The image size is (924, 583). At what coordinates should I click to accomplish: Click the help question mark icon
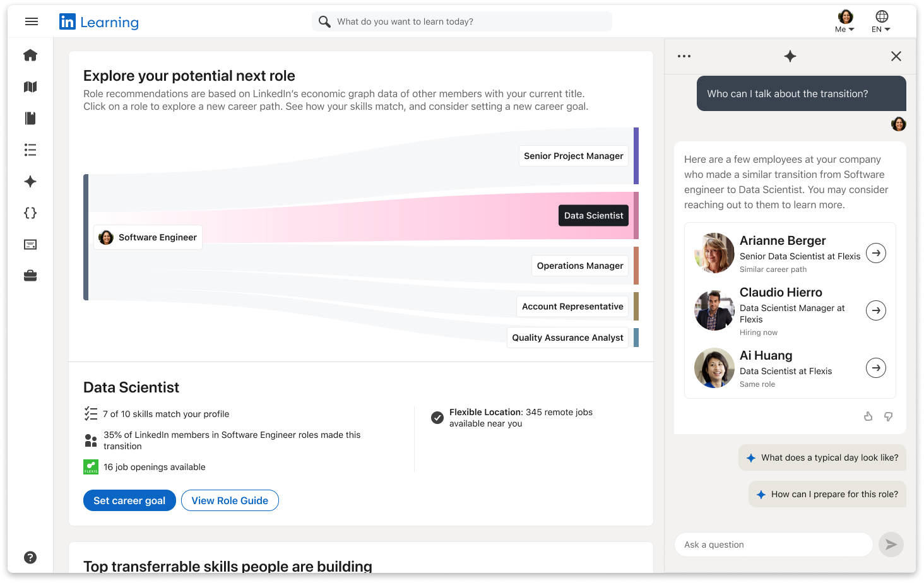30,557
